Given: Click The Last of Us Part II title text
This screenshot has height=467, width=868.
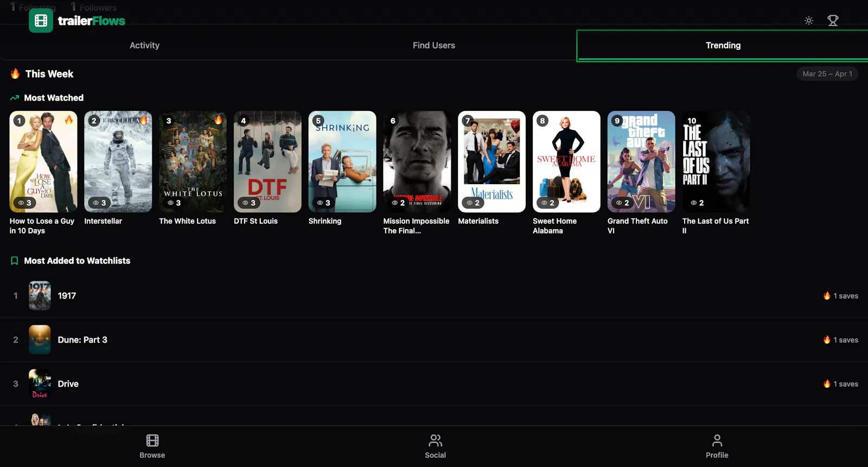Looking at the screenshot, I should tap(716, 226).
